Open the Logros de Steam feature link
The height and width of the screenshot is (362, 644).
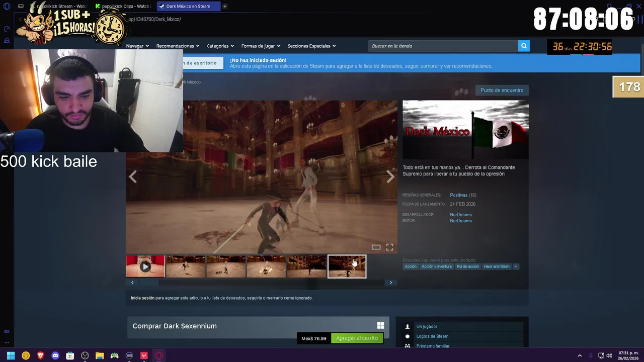[432, 336]
